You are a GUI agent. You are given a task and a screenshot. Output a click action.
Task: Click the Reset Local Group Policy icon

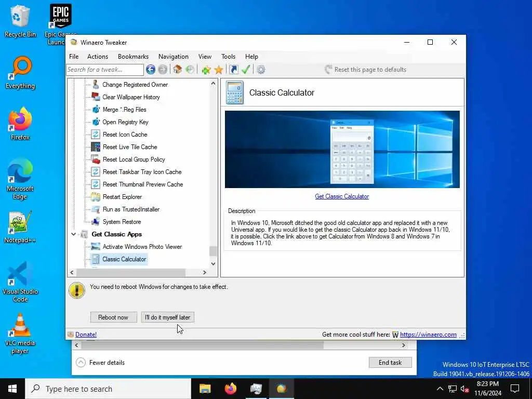(96, 159)
